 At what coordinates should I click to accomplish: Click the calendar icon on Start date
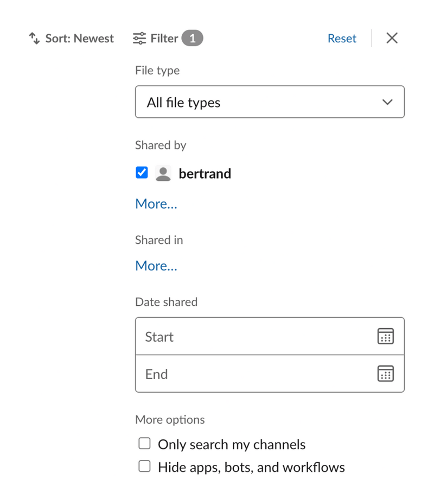coord(386,336)
